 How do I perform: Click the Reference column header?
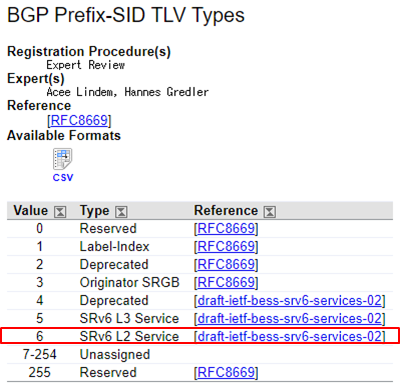pos(226,211)
